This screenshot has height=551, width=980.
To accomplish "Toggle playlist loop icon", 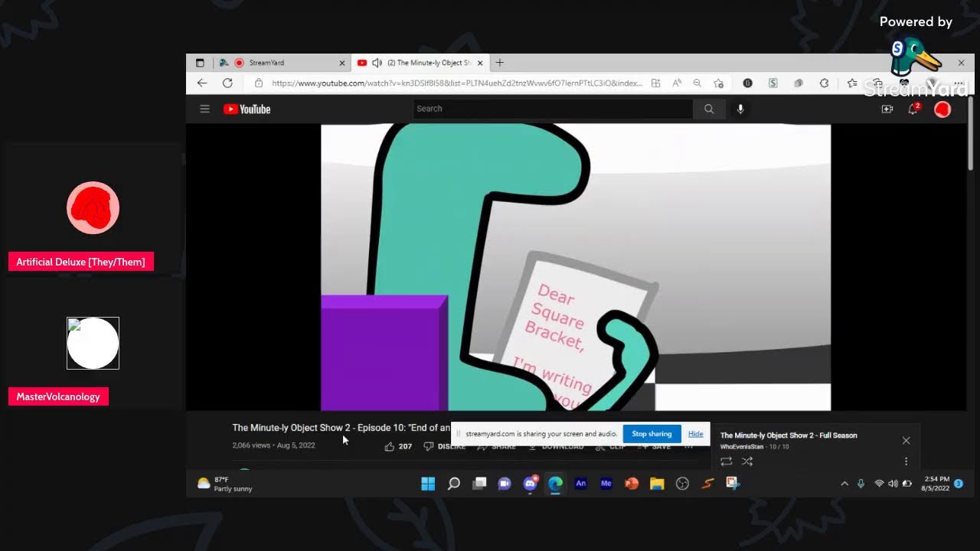I will 727,461.
